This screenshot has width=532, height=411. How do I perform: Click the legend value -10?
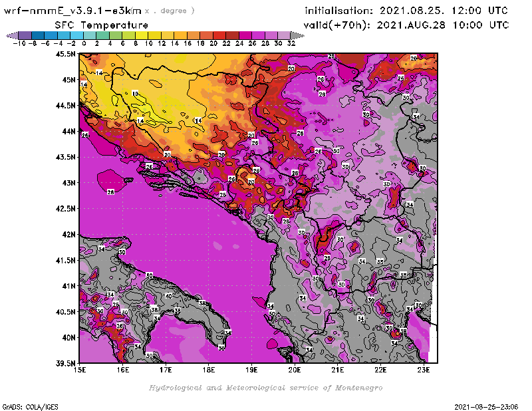pyautogui.click(x=19, y=43)
